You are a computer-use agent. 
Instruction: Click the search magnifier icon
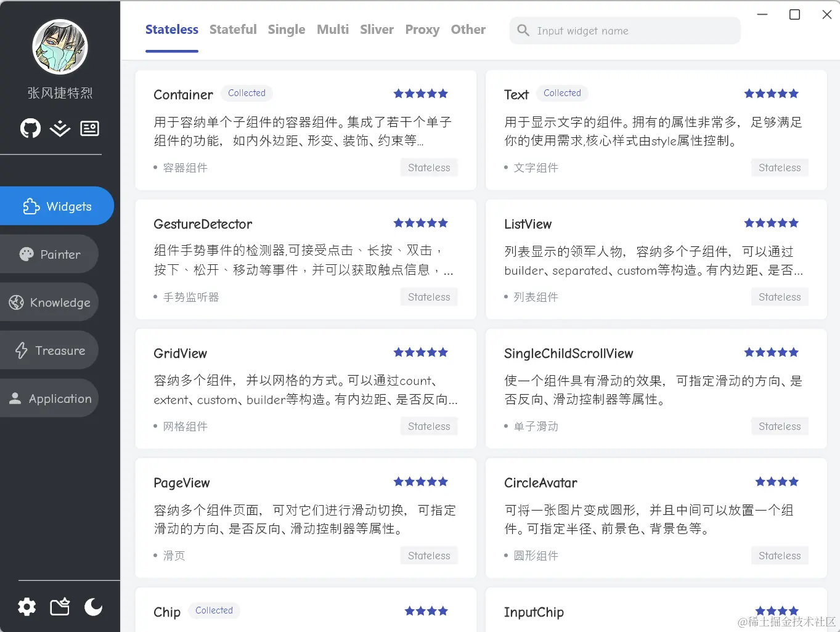click(x=523, y=30)
